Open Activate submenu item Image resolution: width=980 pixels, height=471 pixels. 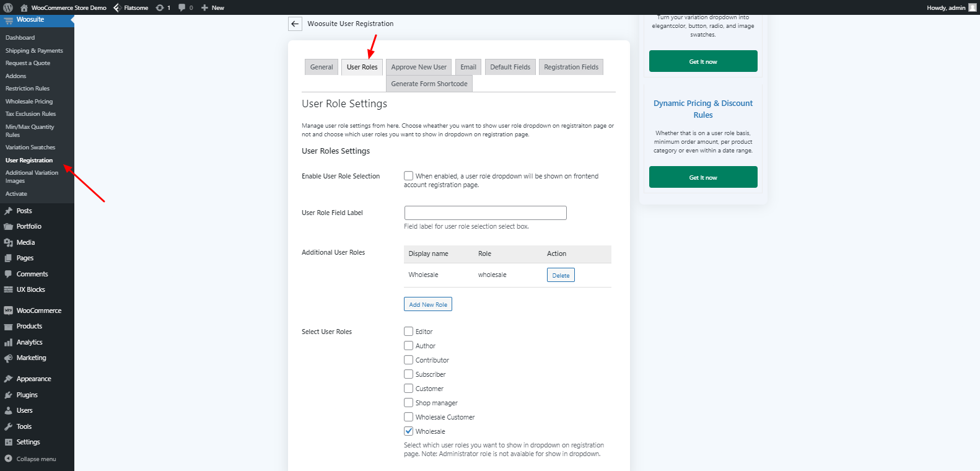coord(16,194)
